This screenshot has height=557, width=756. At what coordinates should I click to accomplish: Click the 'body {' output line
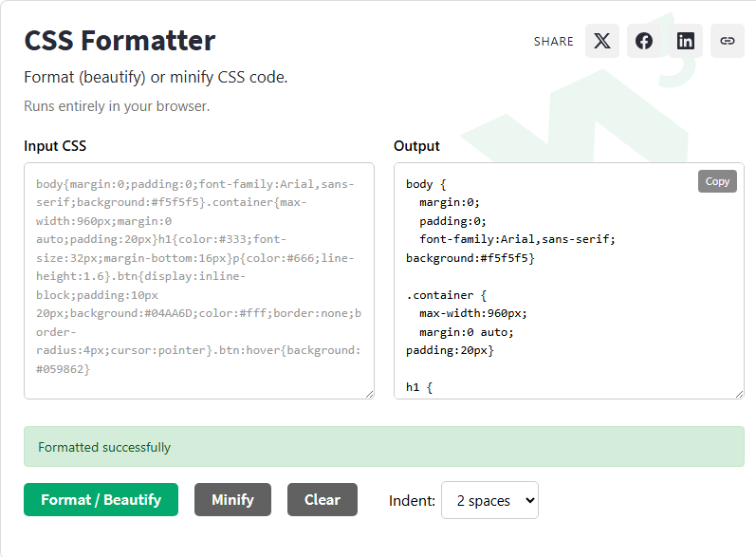pyautogui.click(x=426, y=184)
